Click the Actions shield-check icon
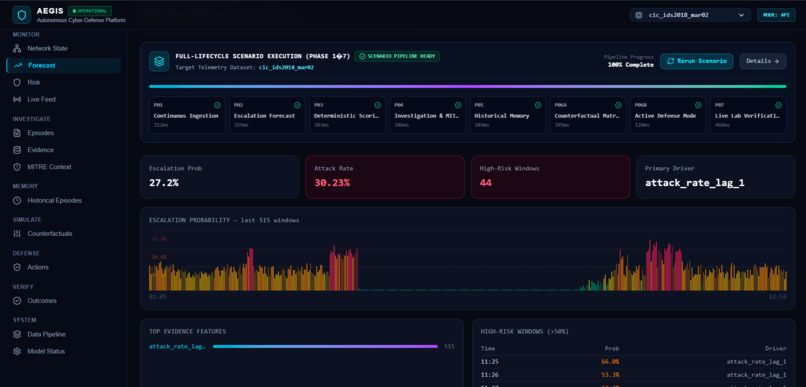Screen dimensions: 806x387 17,267
